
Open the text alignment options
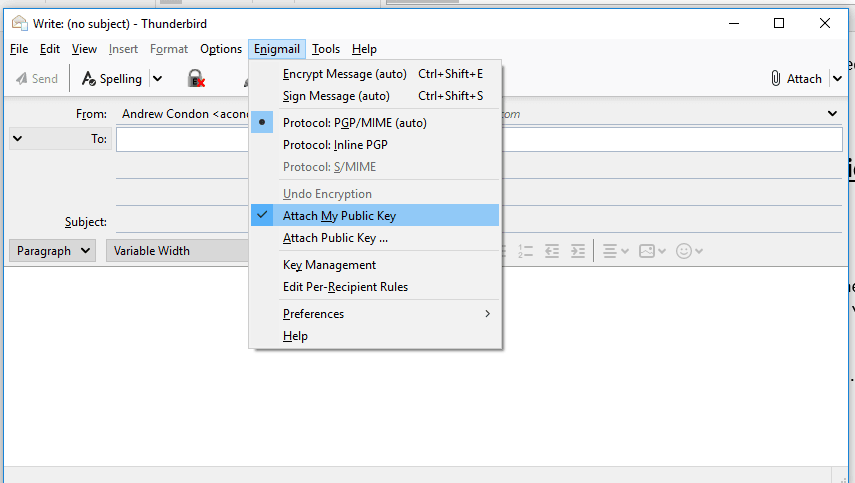(615, 251)
